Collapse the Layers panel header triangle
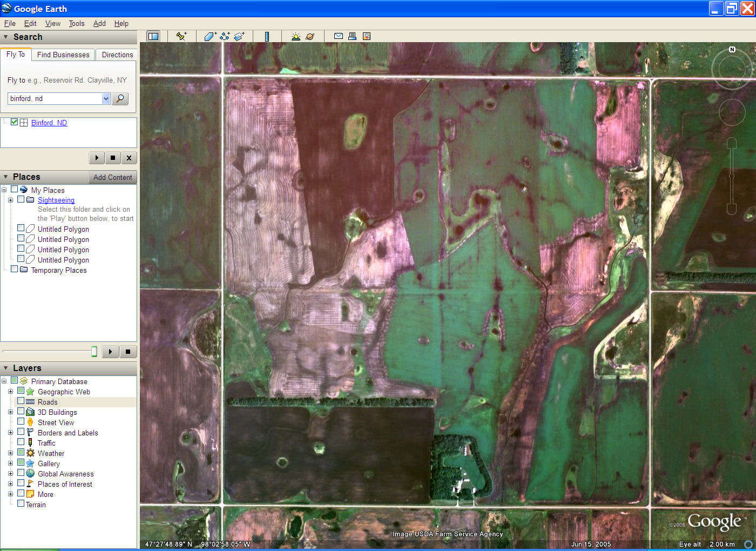The height and width of the screenshot is (551, 756). [5, 368]
